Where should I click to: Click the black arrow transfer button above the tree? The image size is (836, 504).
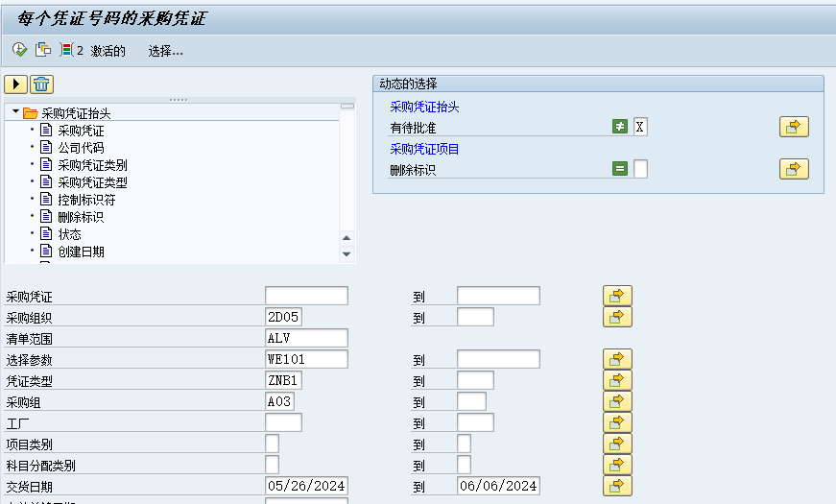pos(16,84)
